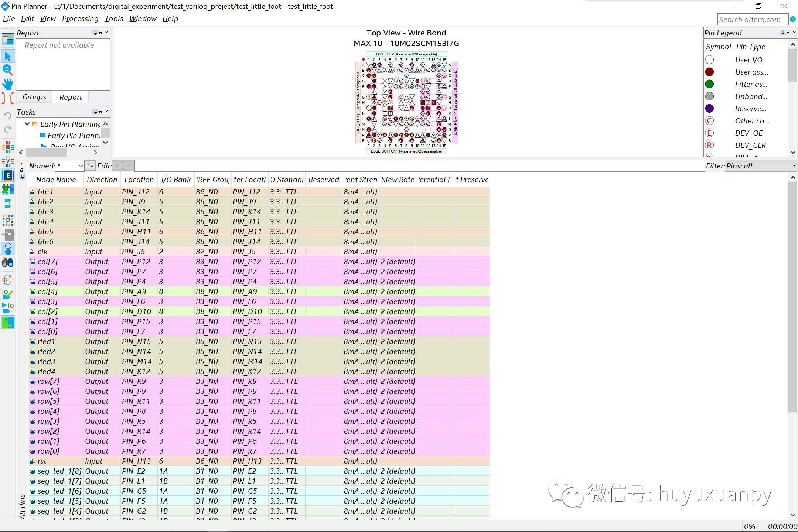The height and width of the screenshot is (532, 798).
Task: Open the Filter Pins: all dropdown
Action: pyautogui.click(x=794, y=166)
